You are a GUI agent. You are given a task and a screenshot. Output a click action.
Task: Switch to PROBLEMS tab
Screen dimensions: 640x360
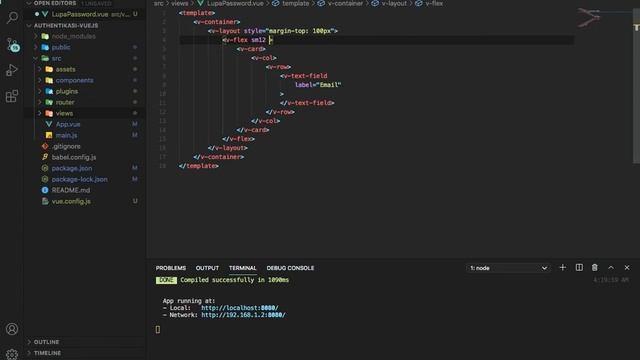pyautogui.click(x=171, y=268)
